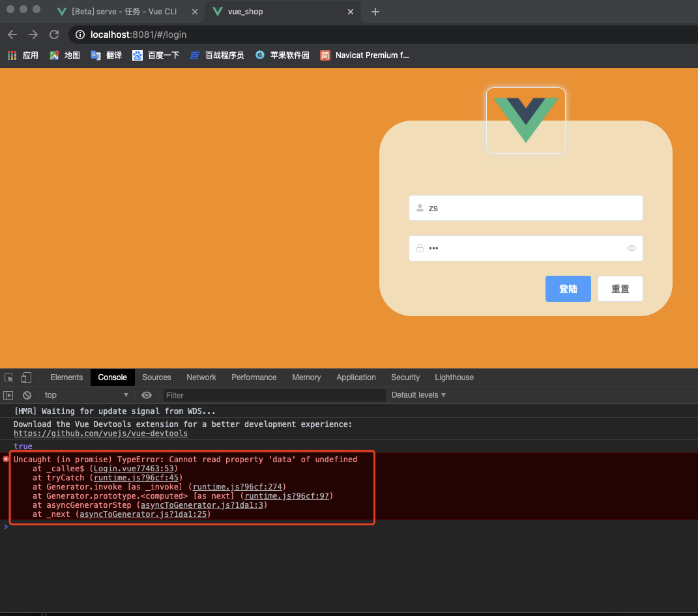Open the 地图 maps bookmark
The image size is (698, 616).
[x=65, y=55]
